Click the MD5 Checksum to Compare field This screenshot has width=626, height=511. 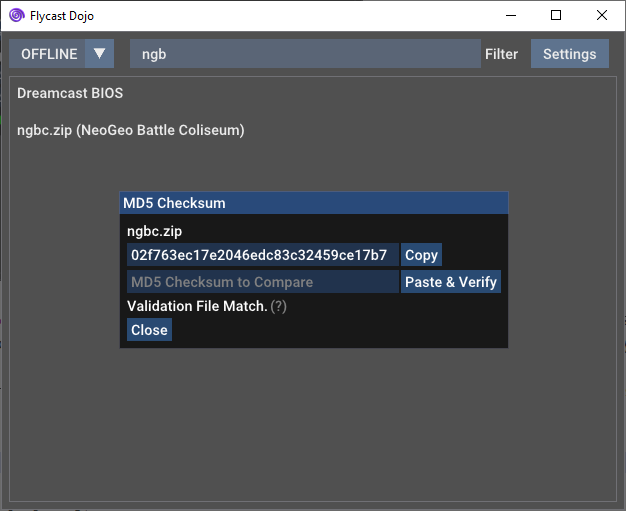pos(263,282)
